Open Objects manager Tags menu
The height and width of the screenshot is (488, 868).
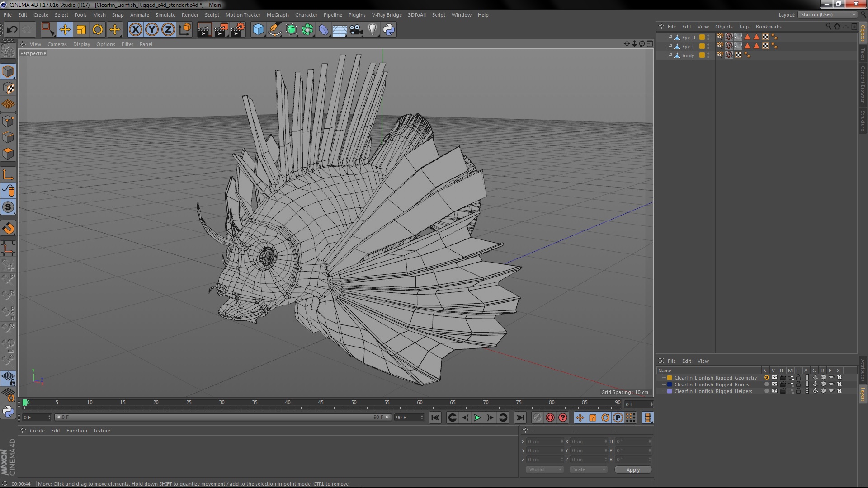pyautogui.click(x=744, y=27)
